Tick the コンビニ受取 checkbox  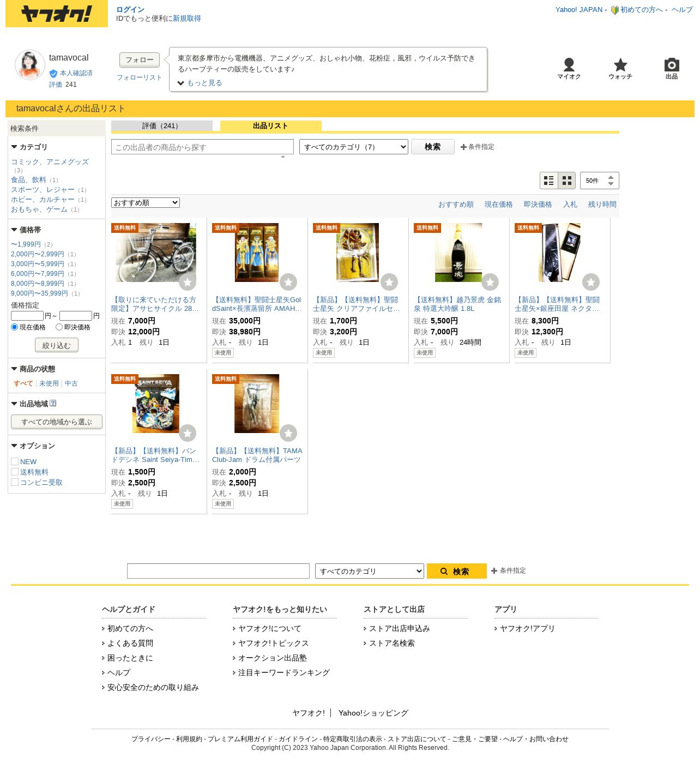(15, 482)
